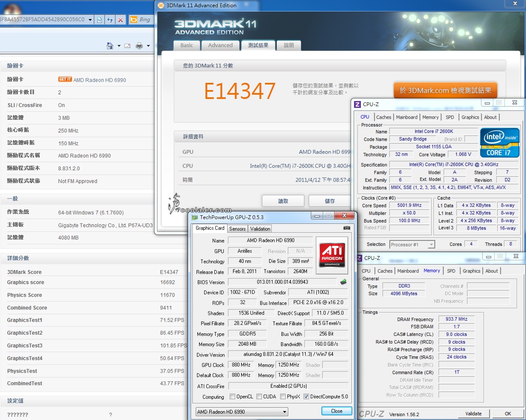The height and width of the screenshot is (420, 526).
Task: Click the GET IT badge beside AMD Radeon HD 6990
Action: (65, 79)
